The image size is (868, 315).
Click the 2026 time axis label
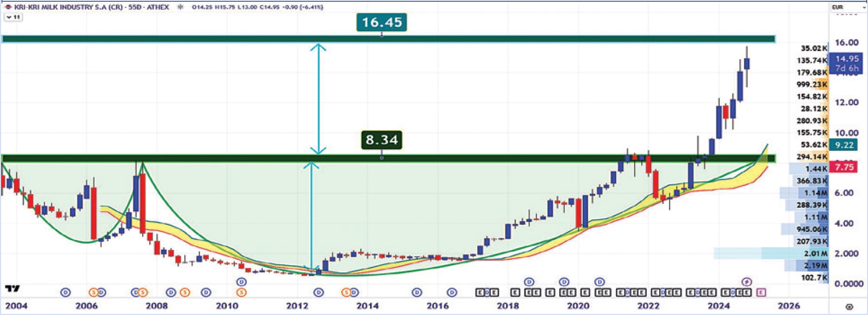coord(789,306)
